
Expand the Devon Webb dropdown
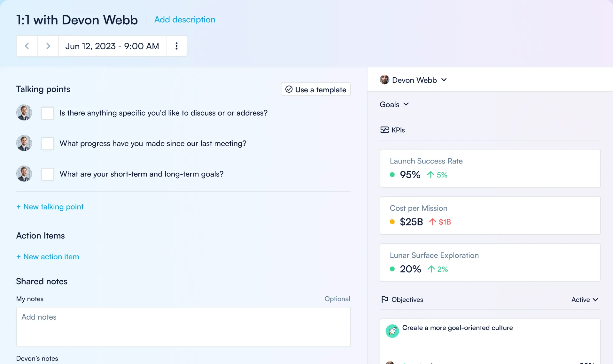(444, 80)
